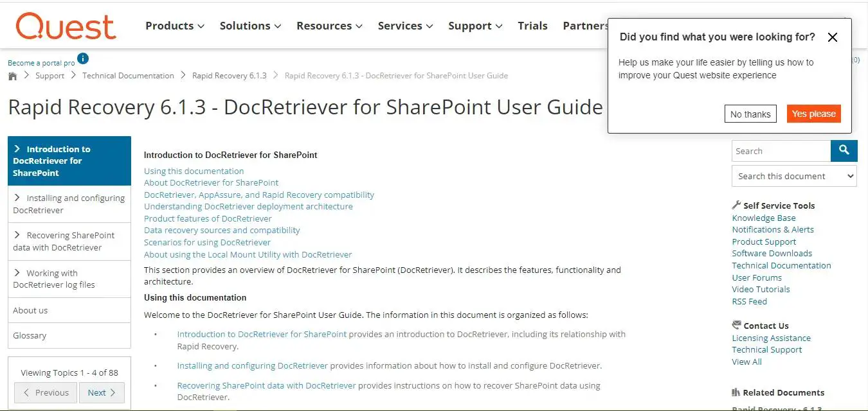Screen dimensions: 868x411
Task: Open About us in the sidebar
Action: 69,310
